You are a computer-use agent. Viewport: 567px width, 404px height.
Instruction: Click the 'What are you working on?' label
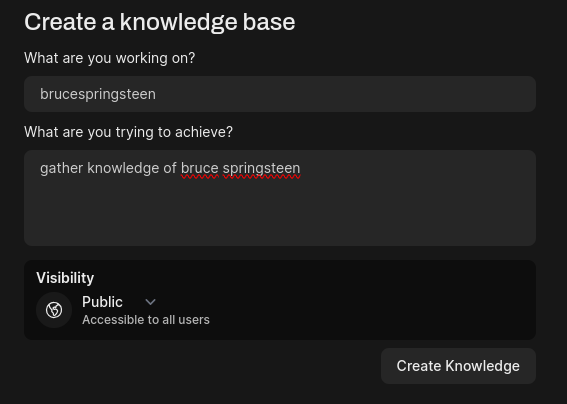tap(110, 58)
